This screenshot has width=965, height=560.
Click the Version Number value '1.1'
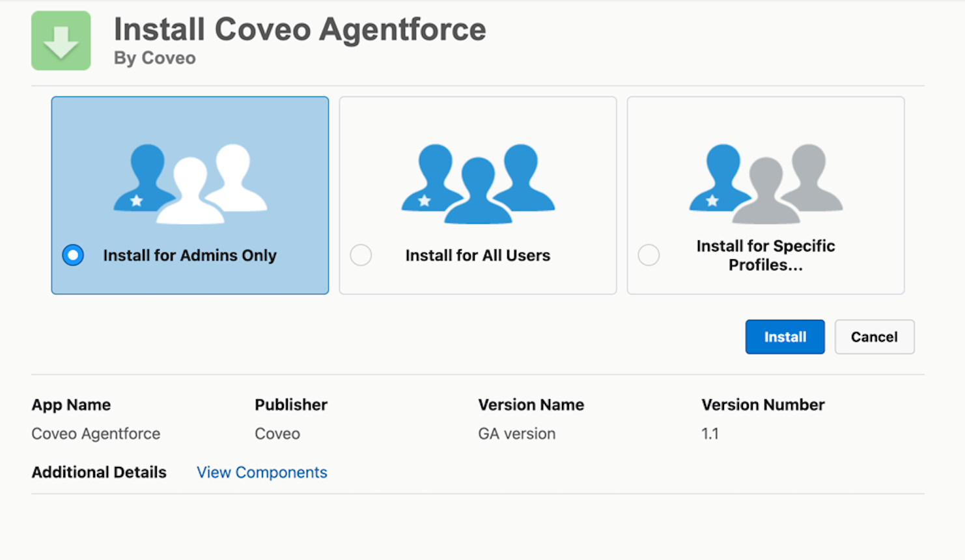[710, 434]
